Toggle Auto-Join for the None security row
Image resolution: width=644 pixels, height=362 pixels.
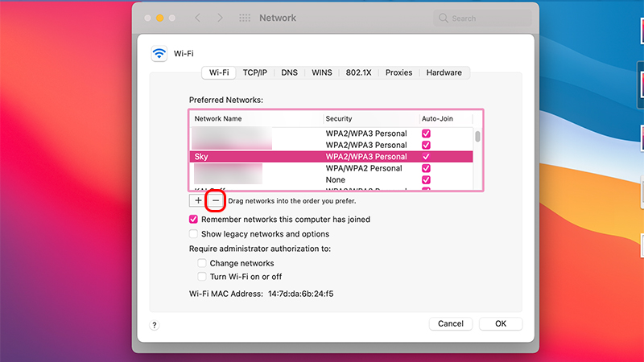(426, 179)
